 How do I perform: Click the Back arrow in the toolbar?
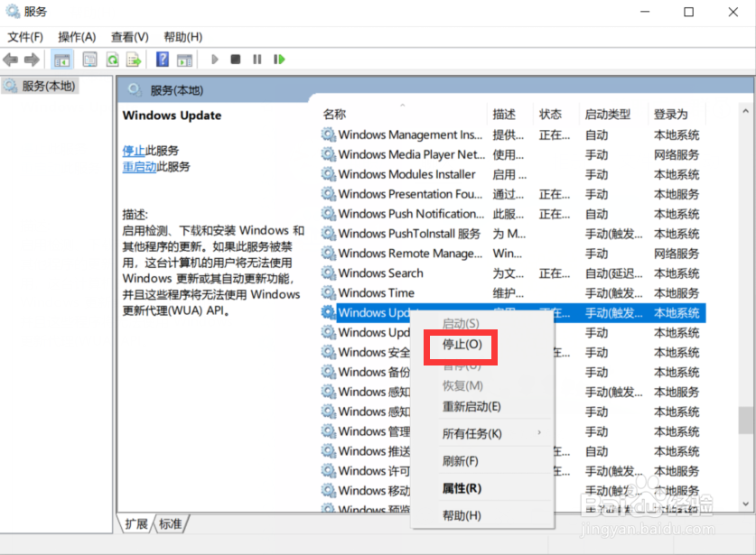click(10, 60)
